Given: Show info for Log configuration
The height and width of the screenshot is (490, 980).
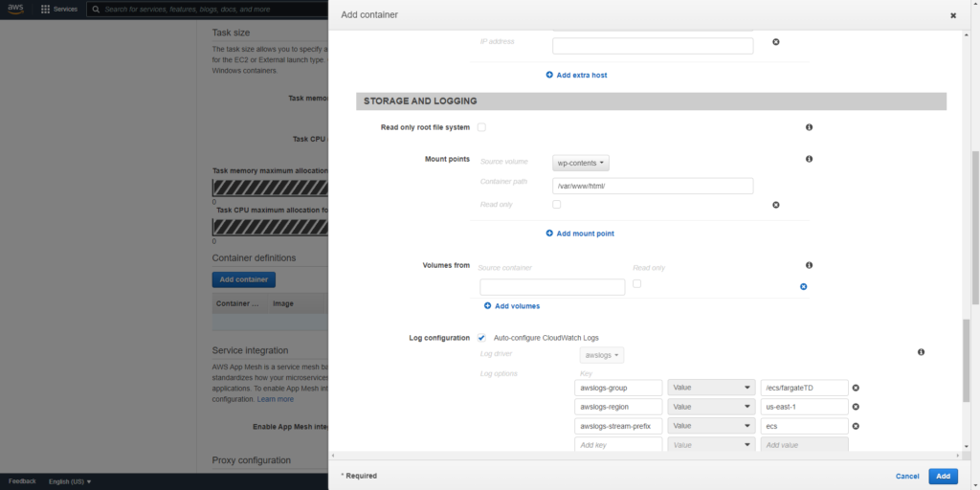Looking at the screenshot, I should [x=922, y=352].
